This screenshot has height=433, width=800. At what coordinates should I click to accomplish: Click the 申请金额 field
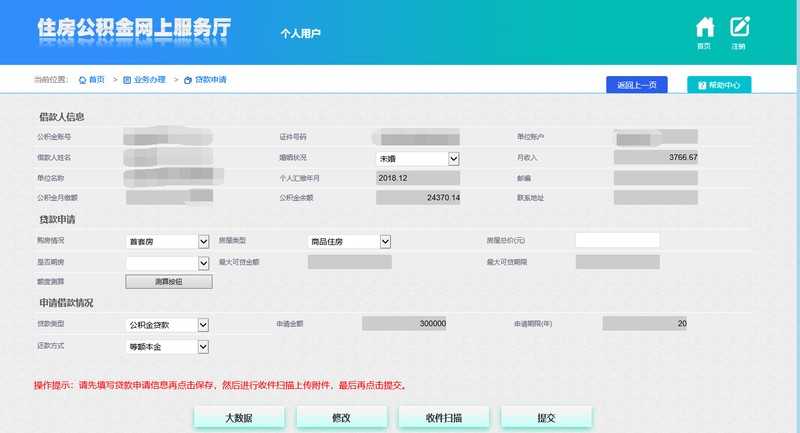[x=404, y=324]
